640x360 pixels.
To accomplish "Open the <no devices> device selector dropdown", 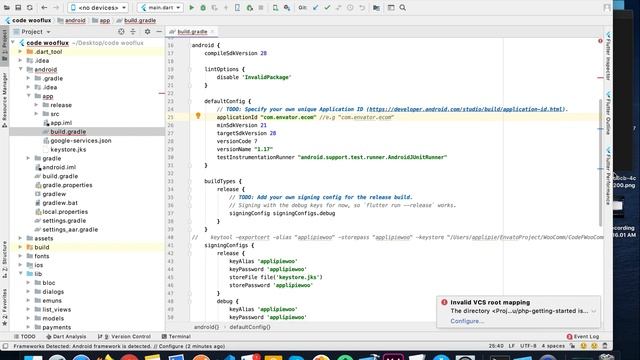I will [98, 7].
